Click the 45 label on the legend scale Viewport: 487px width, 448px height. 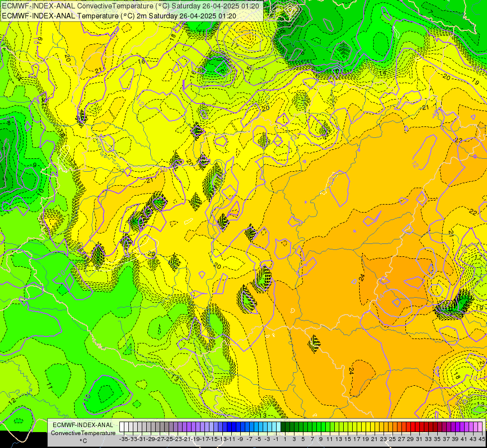click(x=482, y=439)
